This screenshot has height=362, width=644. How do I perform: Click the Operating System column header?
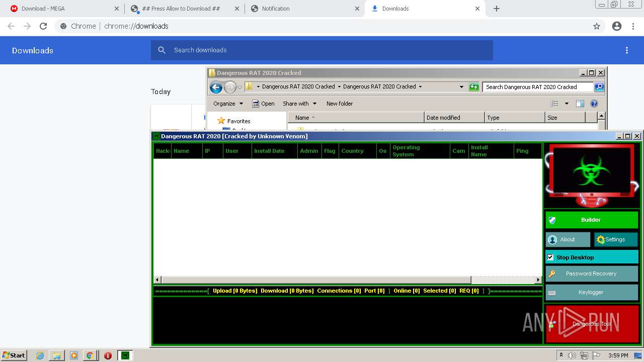click(x=420, y=151)
